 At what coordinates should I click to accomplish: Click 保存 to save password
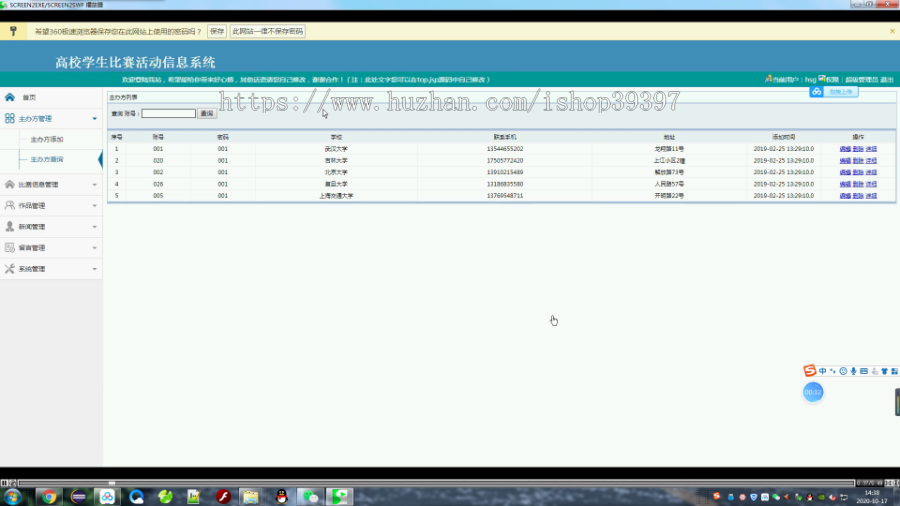tap(217, 32)
